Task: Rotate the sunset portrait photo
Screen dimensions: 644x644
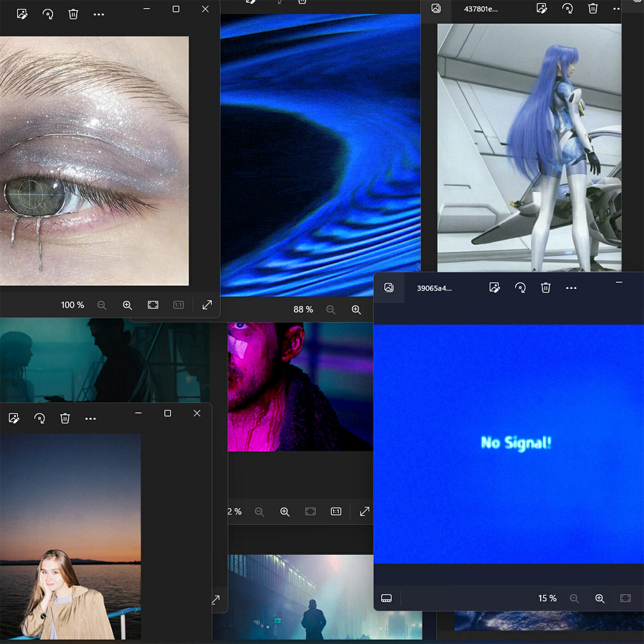Action: (40, 418)
